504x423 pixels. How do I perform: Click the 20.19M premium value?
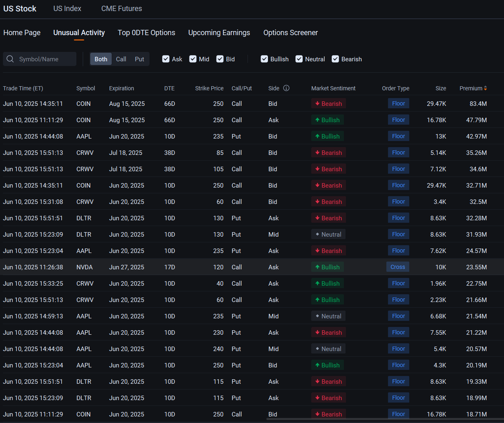click(476, 365)
